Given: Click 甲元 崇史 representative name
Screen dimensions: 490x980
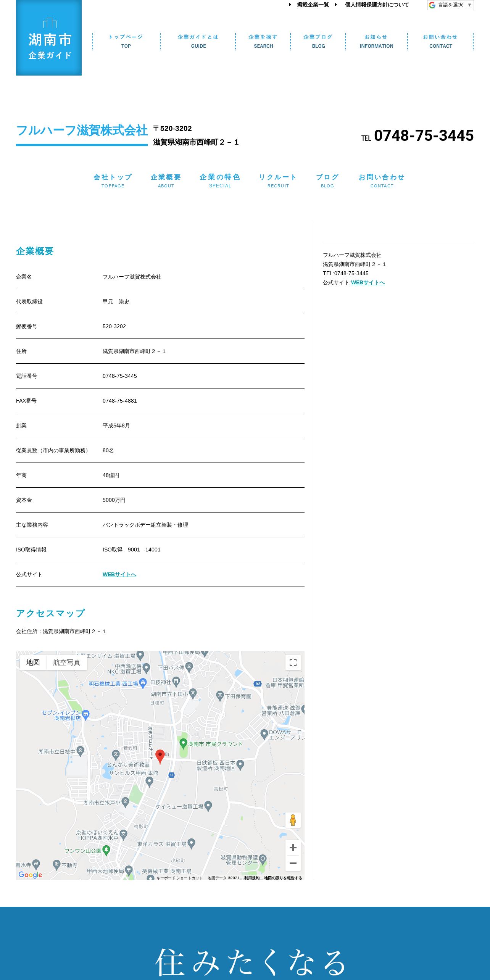Looking at the screenshot, I should (116, 302).
